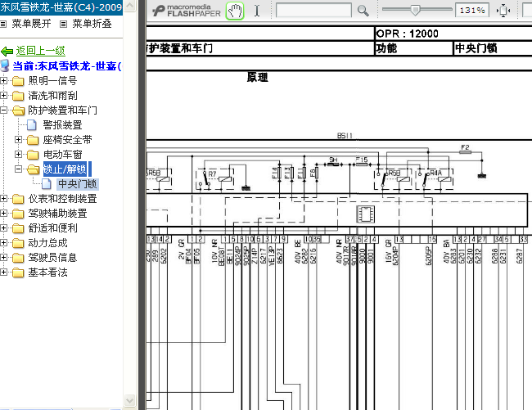
Task: Click the 东风雪铁龙-世嘉(C4)-2009 title bar
Action: 61,7
